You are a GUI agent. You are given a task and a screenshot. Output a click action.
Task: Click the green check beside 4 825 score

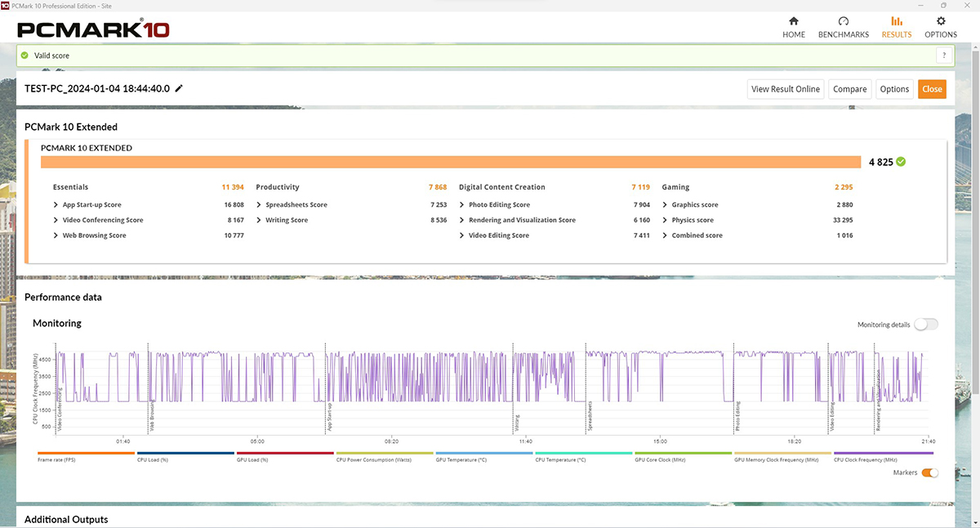point(901,162)
